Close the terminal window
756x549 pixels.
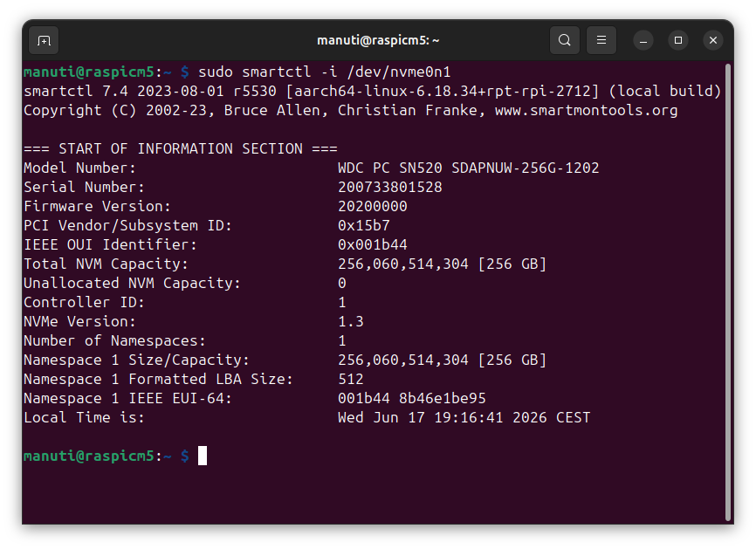coord(713,40)
